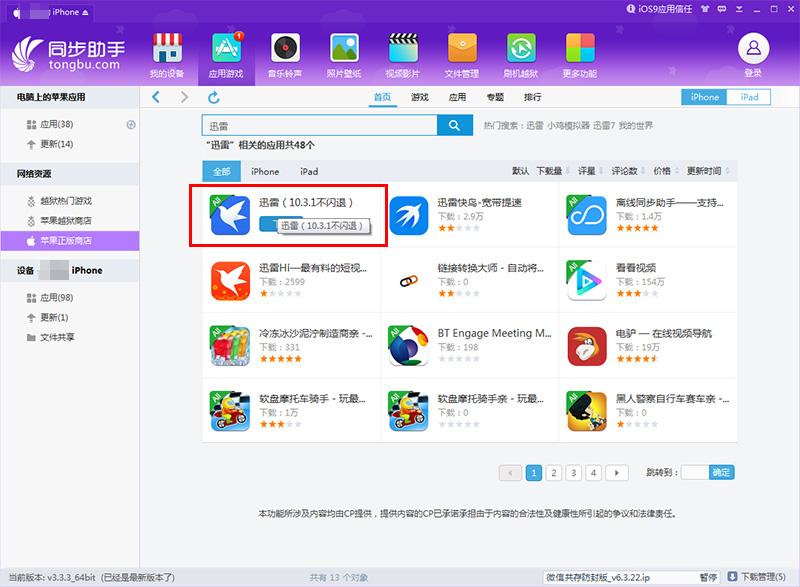Open 更新(14) under computer apps
The height and width of the screenshot is (587, 800).
56,144
